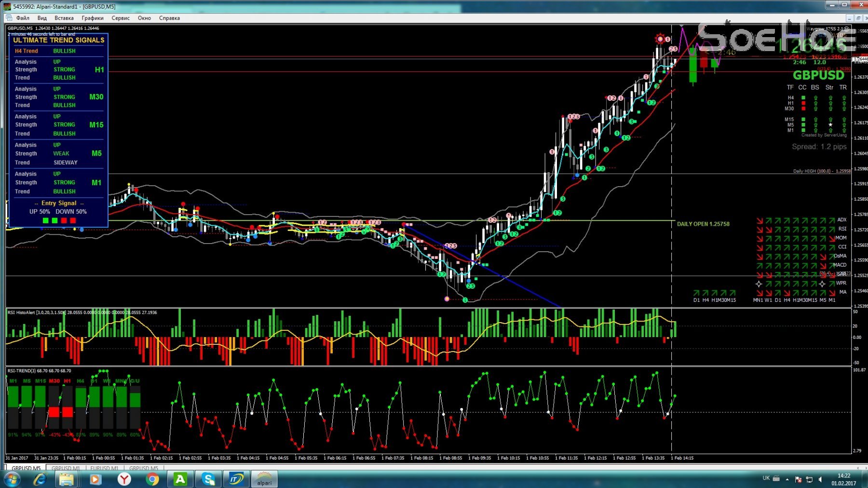The height and width of the screenshot is (488, 868).
Task: Switch to the GBPUSD M1 chart tab
Action: [66, 468]
